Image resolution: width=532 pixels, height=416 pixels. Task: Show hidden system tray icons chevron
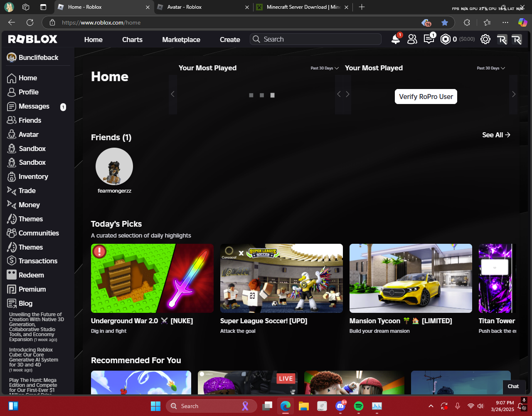[431, 406]
